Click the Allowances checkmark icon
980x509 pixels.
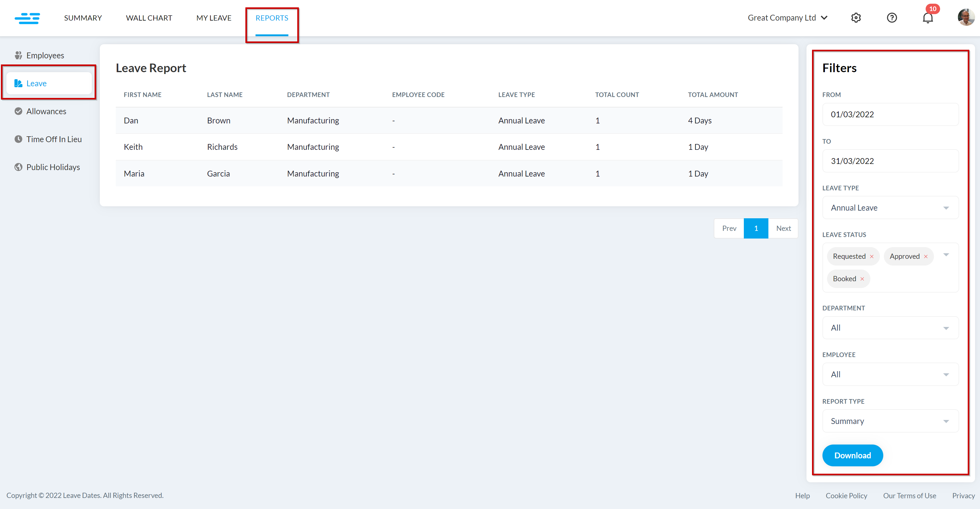[18, 111]
